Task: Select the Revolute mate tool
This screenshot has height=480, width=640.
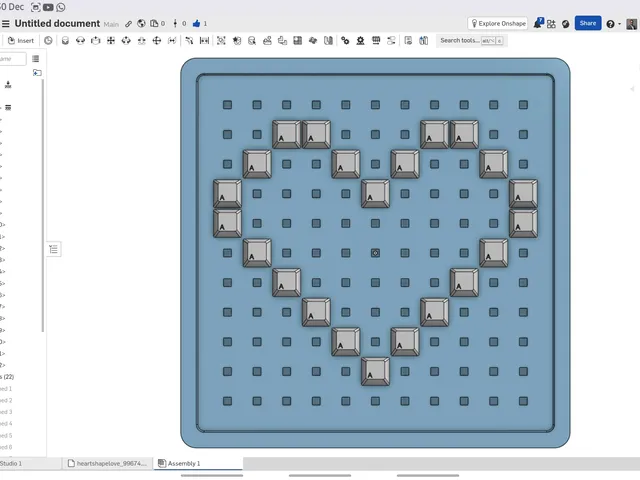Action: (x=80, y=40)
